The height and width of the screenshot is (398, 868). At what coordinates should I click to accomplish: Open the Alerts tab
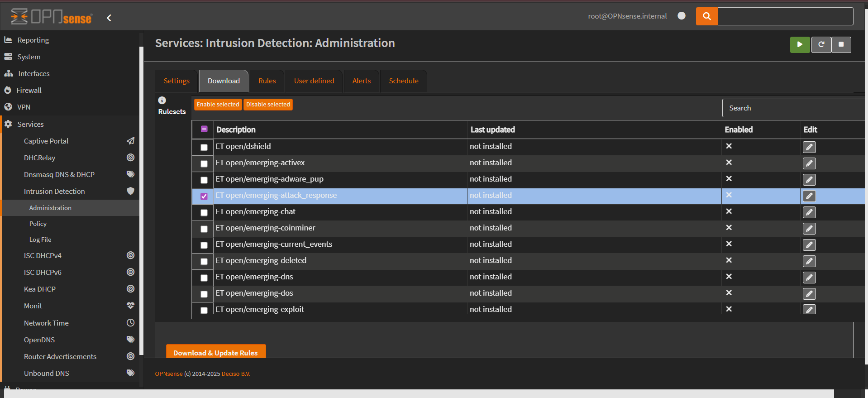[x=361, y=81]
